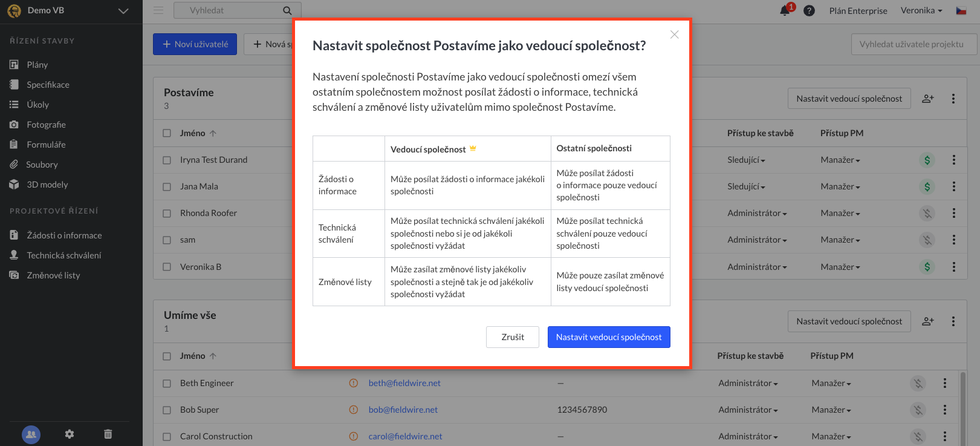This screenshot has height=446, width=980.
Task: Expand the Demo VB project dropdown
Action: [123, 11]
